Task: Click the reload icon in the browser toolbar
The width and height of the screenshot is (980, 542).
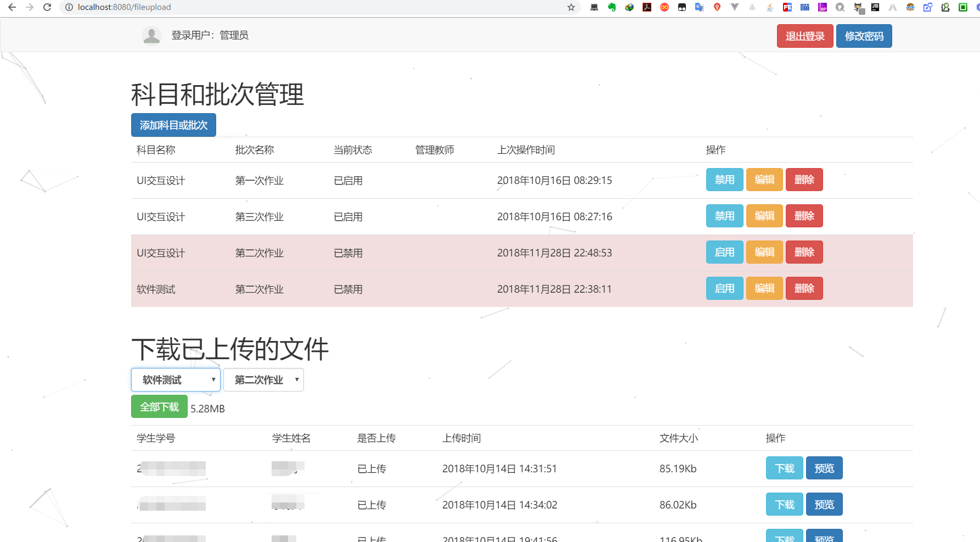Action: coord(47,7)
